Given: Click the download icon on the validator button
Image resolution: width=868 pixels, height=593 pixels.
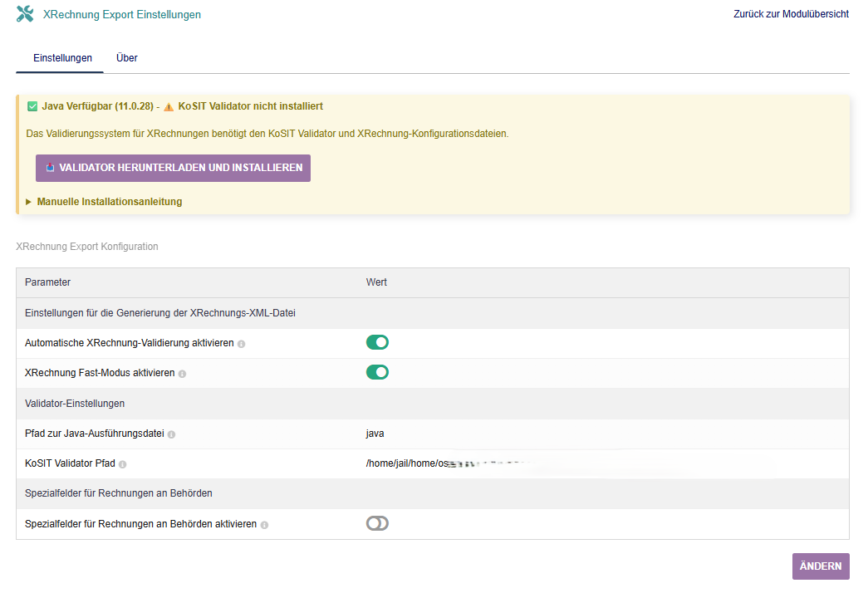Looking at the screenshot, I should (50, 168).
